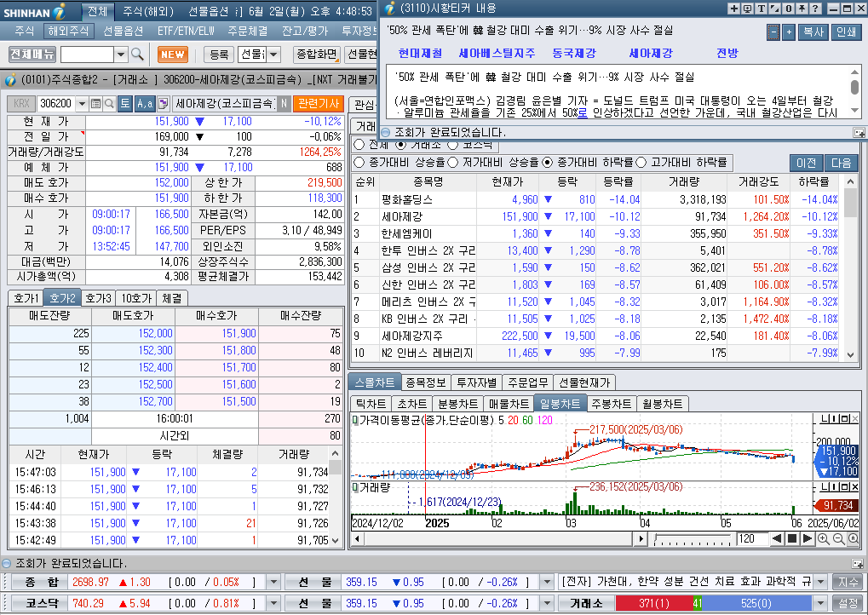Switch to 분봉차트 tab
The height and width of the screenshot is (615, 868).
pyautogui.click(x=457, y=404)
